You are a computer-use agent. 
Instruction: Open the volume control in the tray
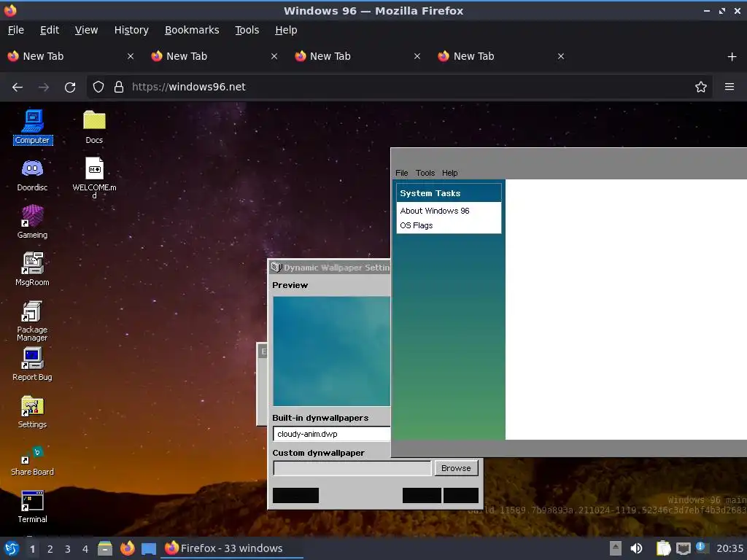pos(636,548)
